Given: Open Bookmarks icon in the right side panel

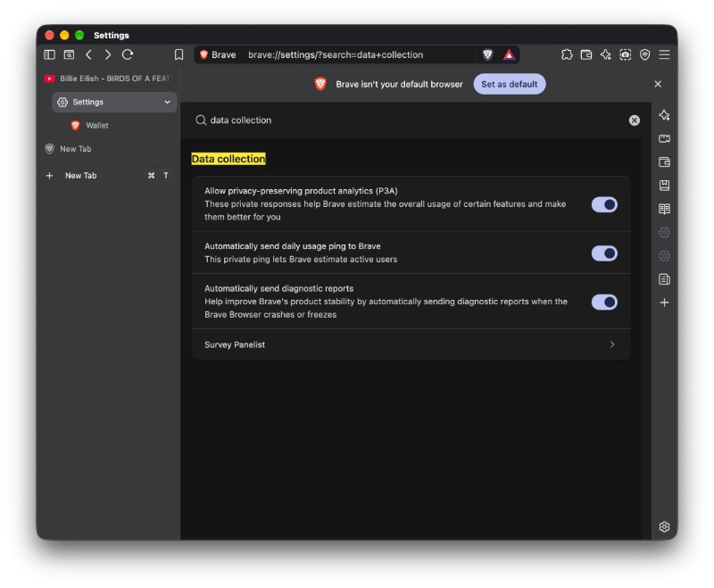Looking at the screenshot, I should pos(664,186).
